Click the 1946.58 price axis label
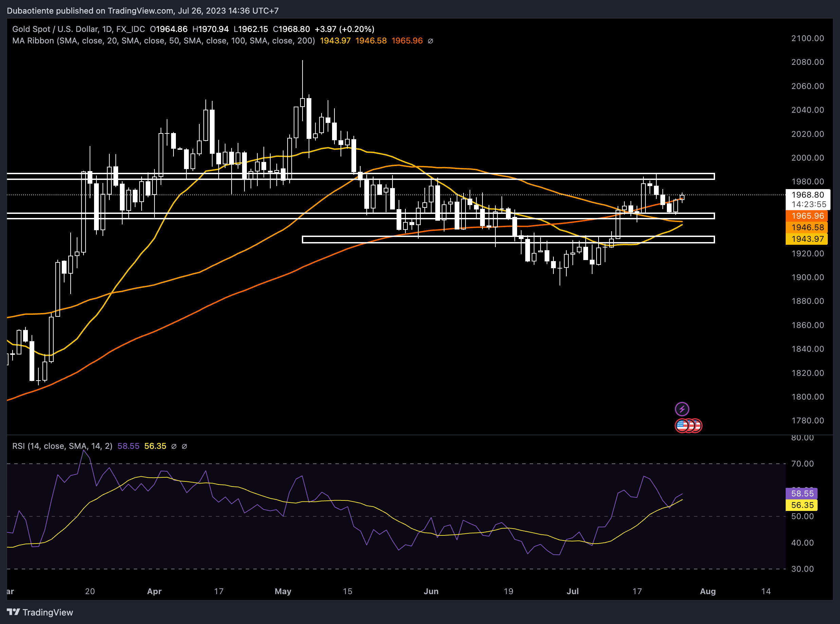This screenshot has width=840, height=624. click(806, 227)
